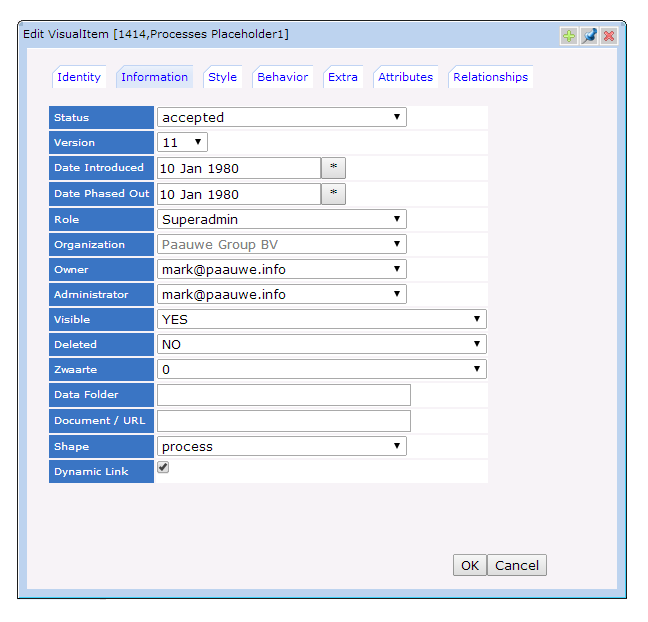Viewport: 648px width, 622px height.
Task: Click the Organization label
Action: pyautogui.click(x=89, y=245)
